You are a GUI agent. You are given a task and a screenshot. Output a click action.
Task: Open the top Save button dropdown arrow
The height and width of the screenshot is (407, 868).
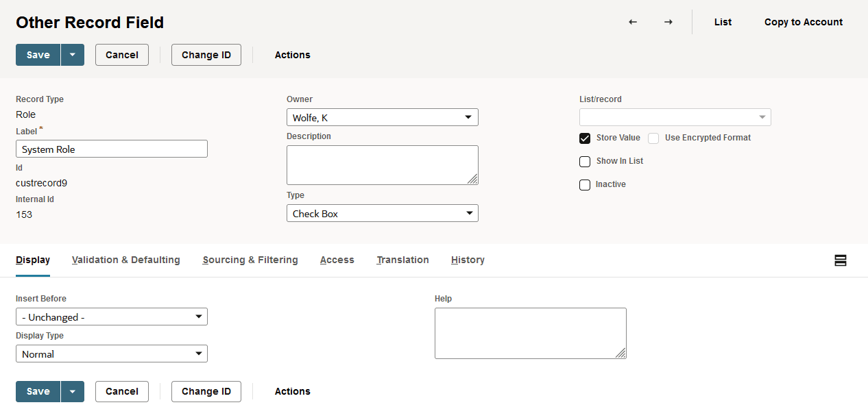(72, 55)
